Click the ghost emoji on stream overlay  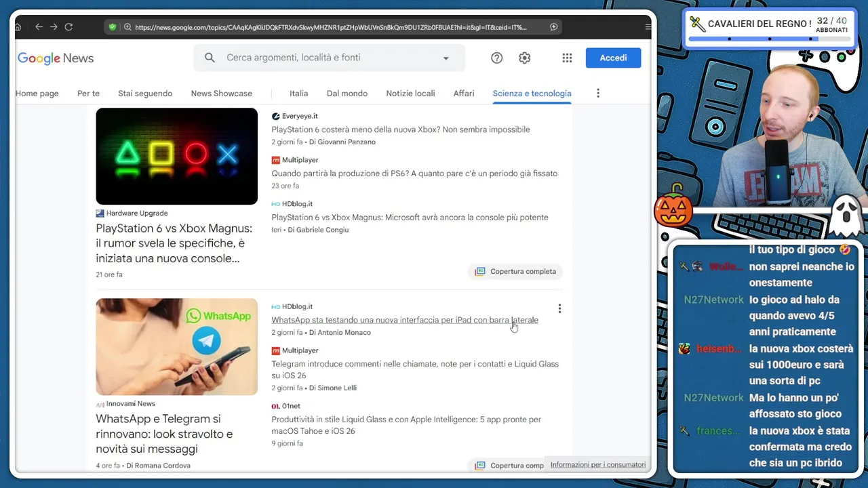pyautogui.click(x=845, y=214)
